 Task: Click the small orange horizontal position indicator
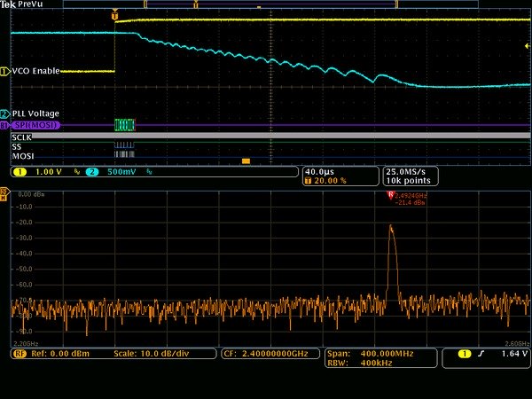(x=246, y=160)
